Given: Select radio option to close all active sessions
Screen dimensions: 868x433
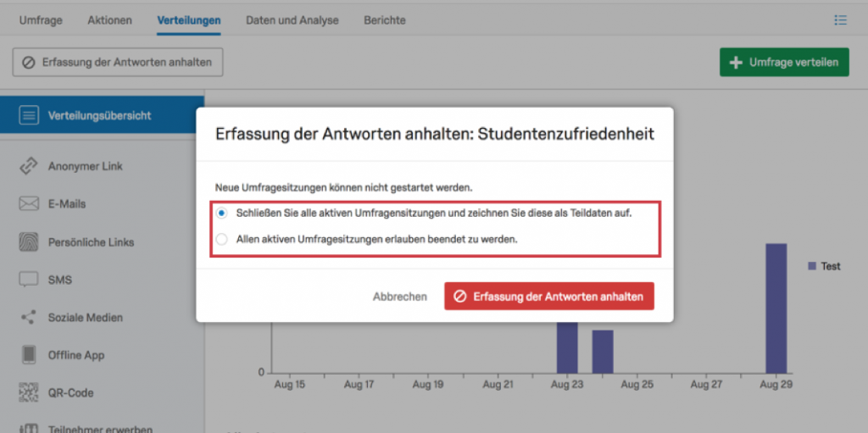Looking at the screenshot, I should 221,214.
